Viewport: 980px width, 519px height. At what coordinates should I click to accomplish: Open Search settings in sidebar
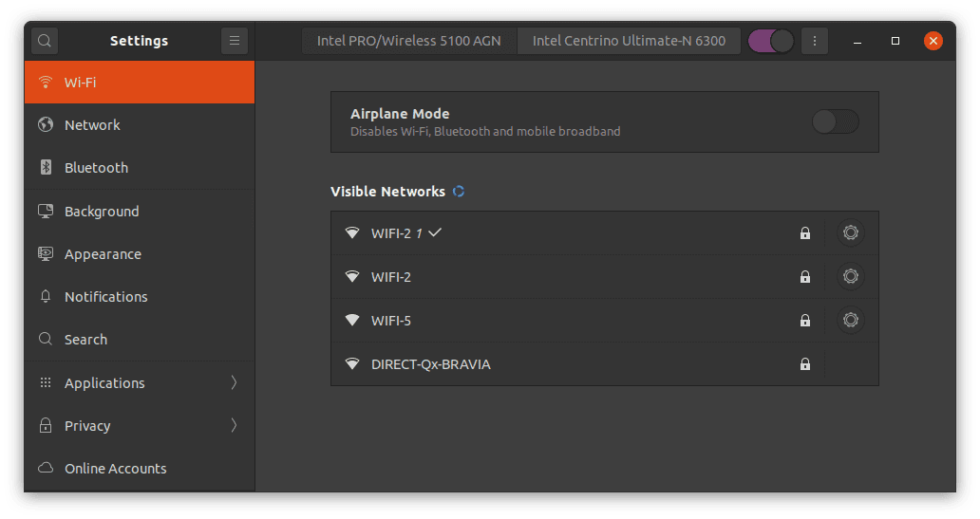point(85,340)
